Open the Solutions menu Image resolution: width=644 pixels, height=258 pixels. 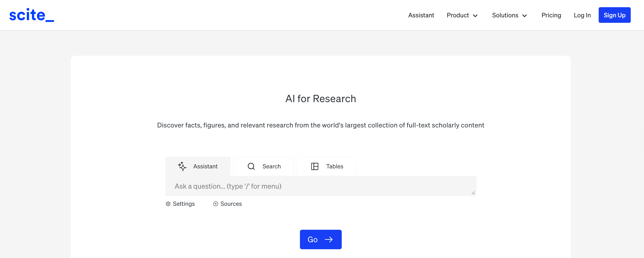[505, 15]
